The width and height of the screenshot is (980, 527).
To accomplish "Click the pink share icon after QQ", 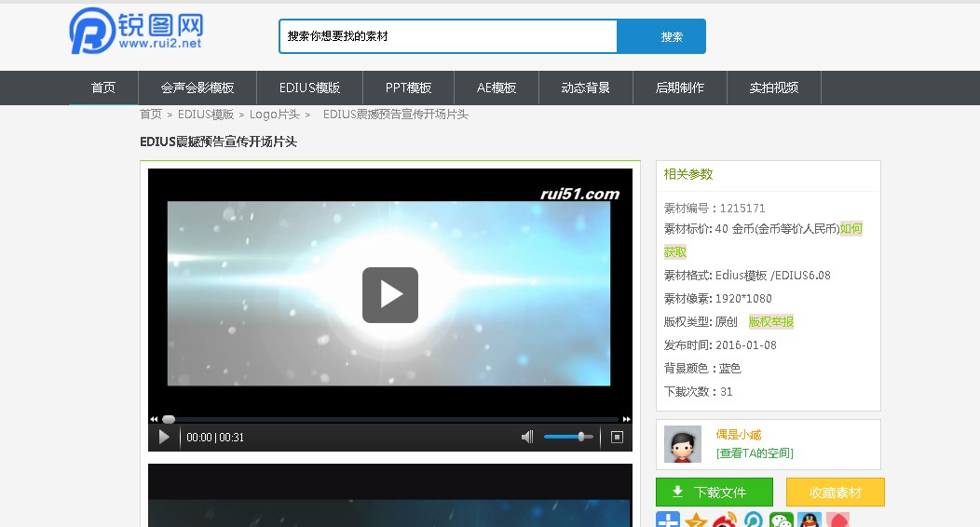I will 837,520.
